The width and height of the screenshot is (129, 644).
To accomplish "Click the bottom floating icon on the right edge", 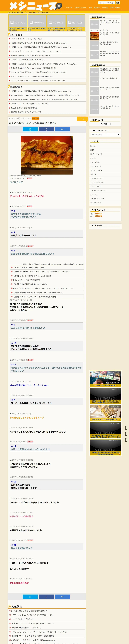I will coord(126,440).
